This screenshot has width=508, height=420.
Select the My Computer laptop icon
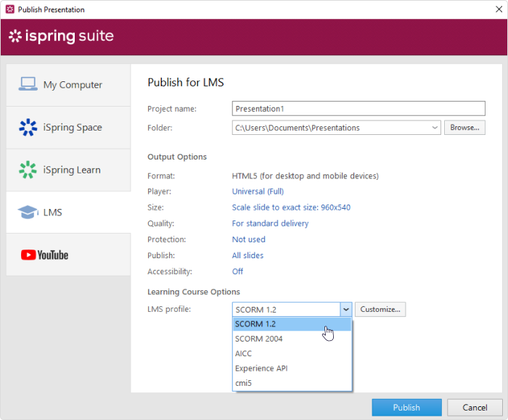click(28, 84)
